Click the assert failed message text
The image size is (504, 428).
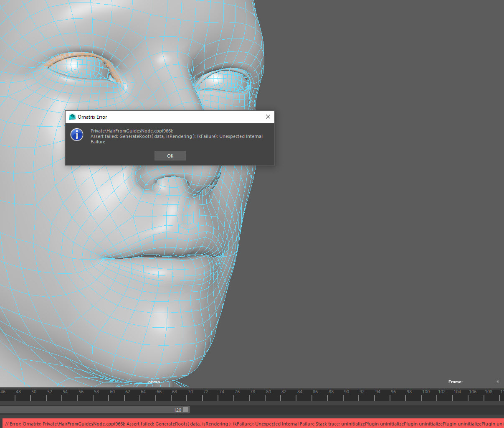click(176, 136)
